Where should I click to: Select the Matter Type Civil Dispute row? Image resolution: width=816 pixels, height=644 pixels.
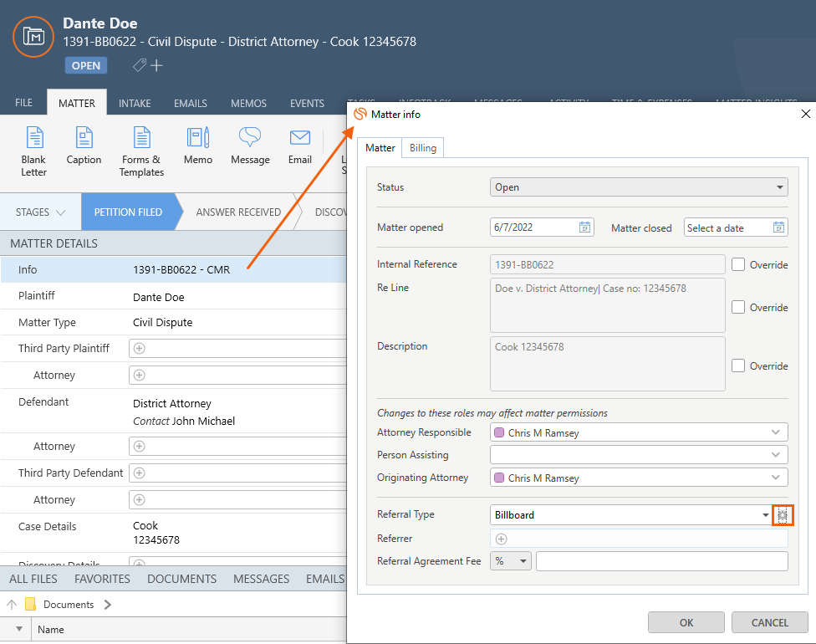coord(174,322)
